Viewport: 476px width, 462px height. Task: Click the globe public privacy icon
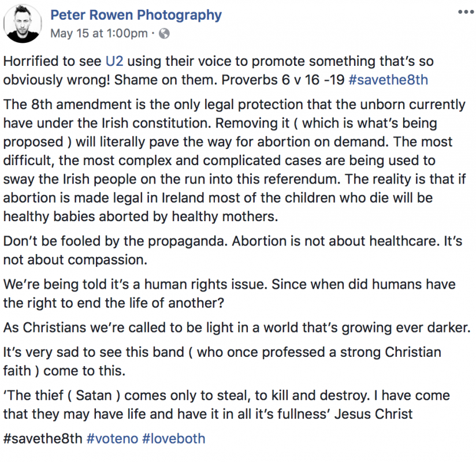[164, 33]
